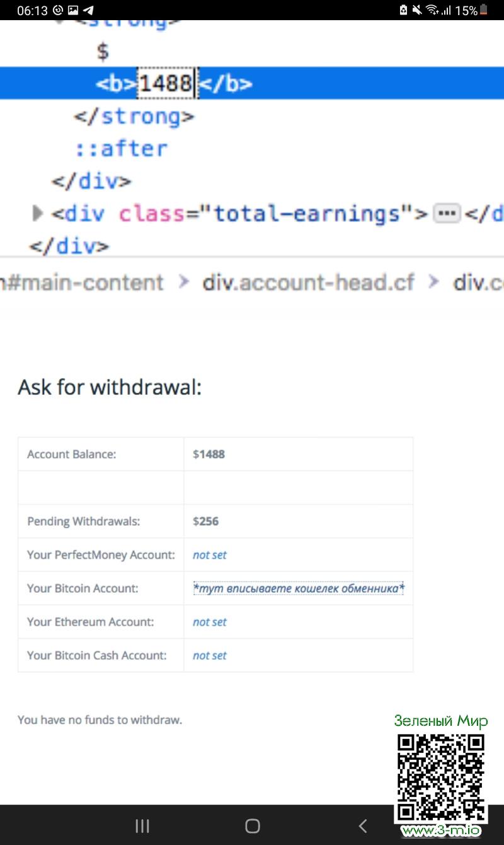Tap the image notification icon in status bar
Screen dimensions: 504x845
click(74, 10)
